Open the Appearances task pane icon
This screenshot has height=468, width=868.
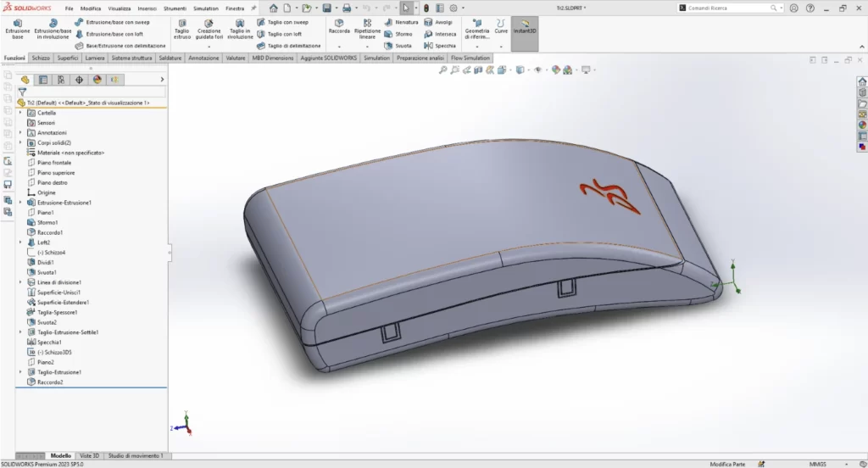[x=862, y=125]
